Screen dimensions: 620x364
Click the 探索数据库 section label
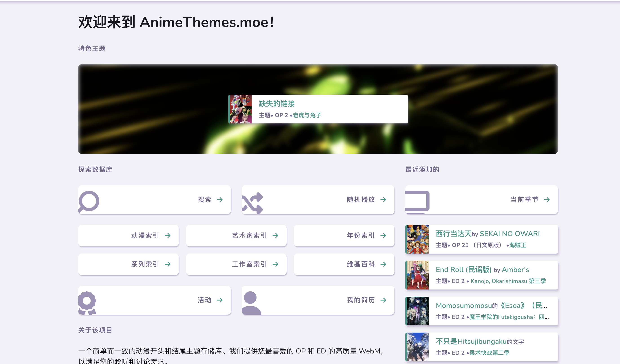(x=95, y=169)
